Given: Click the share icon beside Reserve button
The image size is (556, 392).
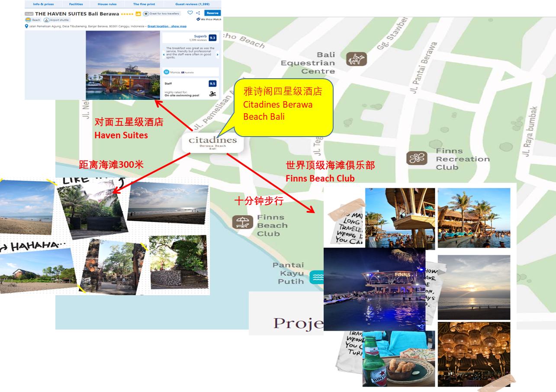Looking at the screenshot, I should (x=198, y=13).
